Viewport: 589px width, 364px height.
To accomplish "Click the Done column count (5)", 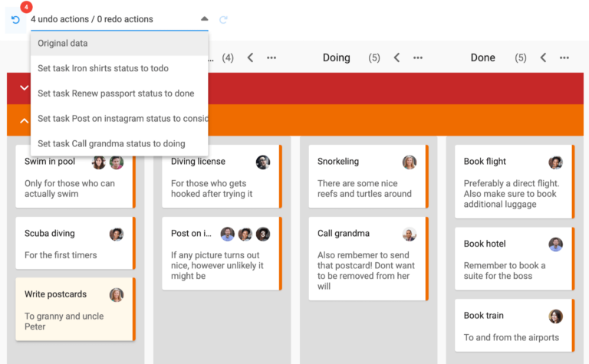I will (521, 57).
